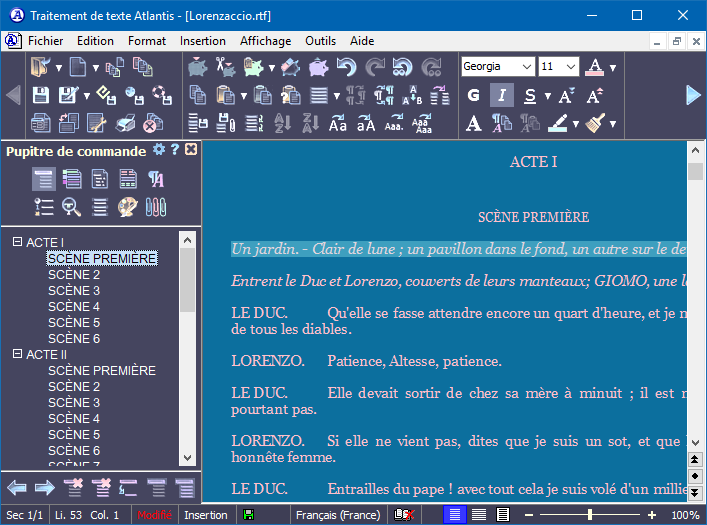Toggle Insertion mode in status bar
Image resolution: width=707 pixels, height=525 pixels.
[x=206, y=515]
